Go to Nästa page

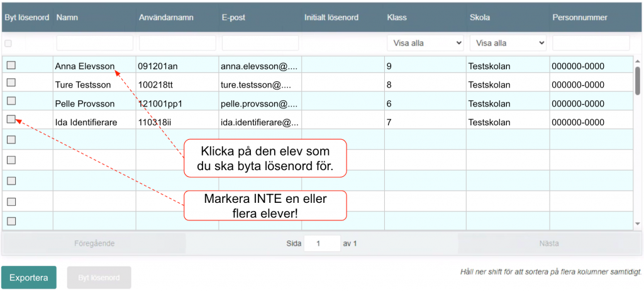pos(549,243)
